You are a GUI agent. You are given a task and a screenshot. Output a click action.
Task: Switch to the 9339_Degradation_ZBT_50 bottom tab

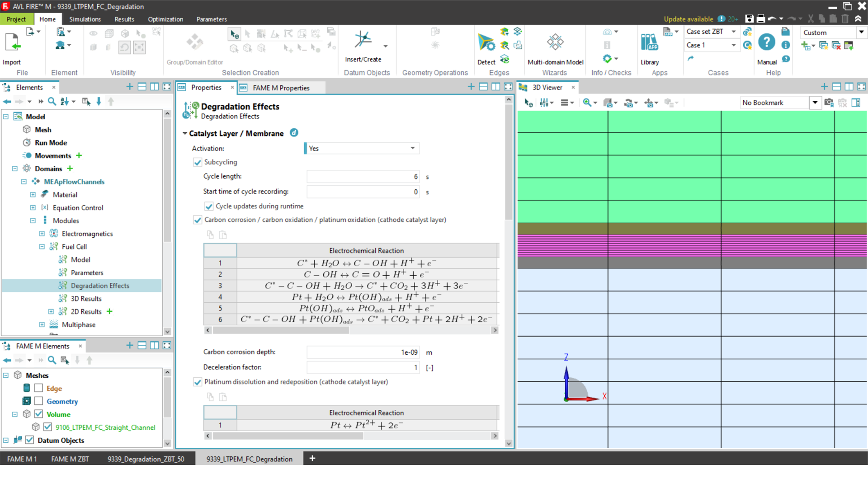(146, 459)
